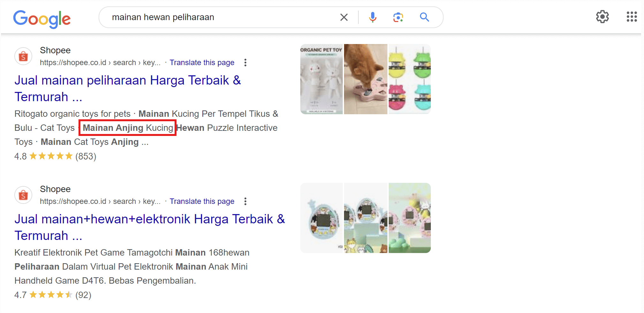Screen dimensions: 644x313
Task: Open the three-dot menu on the first result
Action: pos(245,63)
